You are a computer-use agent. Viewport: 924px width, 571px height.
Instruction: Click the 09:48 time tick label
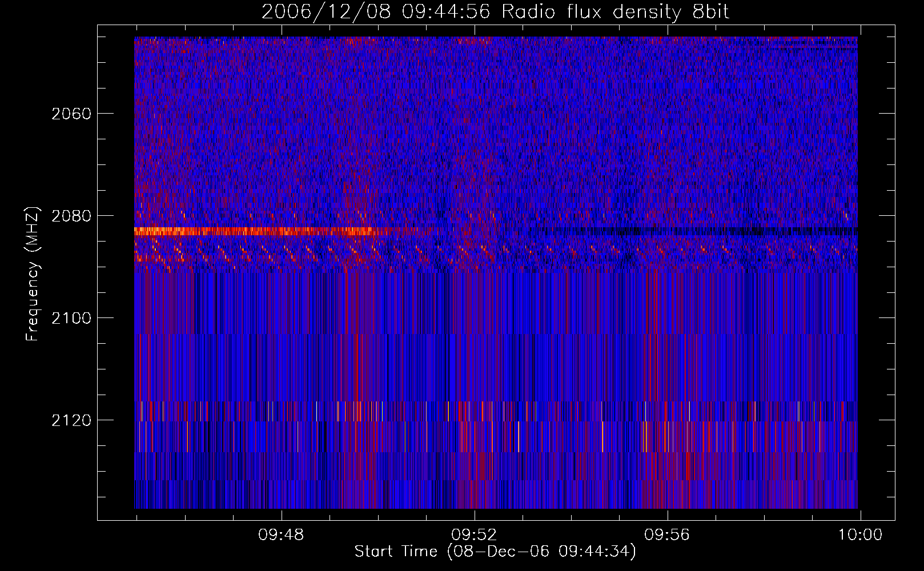click(281, 535)
